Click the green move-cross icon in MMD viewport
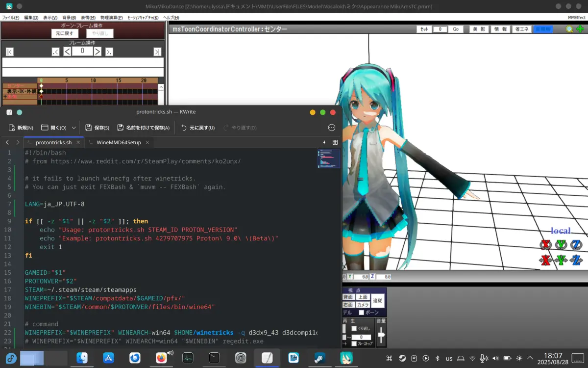This screenshot has width=588, height=368. click(580, 29)
